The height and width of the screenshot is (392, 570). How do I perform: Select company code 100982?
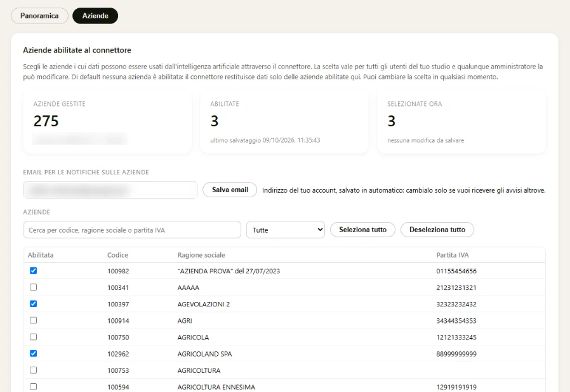[x=118, y=271]
